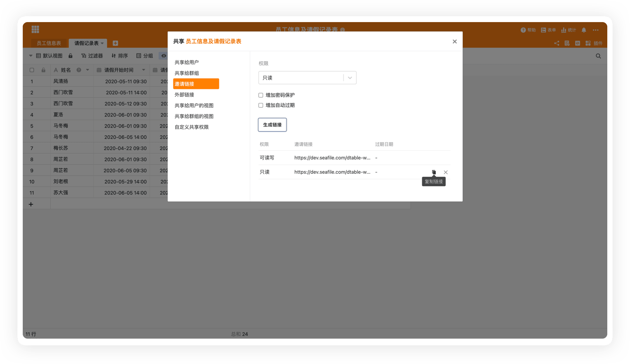The height and width of the screenshot is (364, 630).
Task: Select 自定义共享权限 in the sidebar
Action: (x=191, y=127)
